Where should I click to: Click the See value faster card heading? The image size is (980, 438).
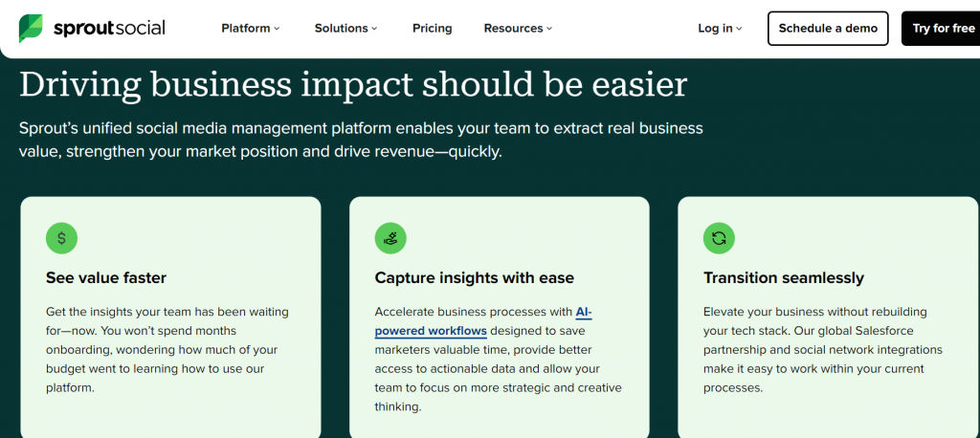[106, 278]
